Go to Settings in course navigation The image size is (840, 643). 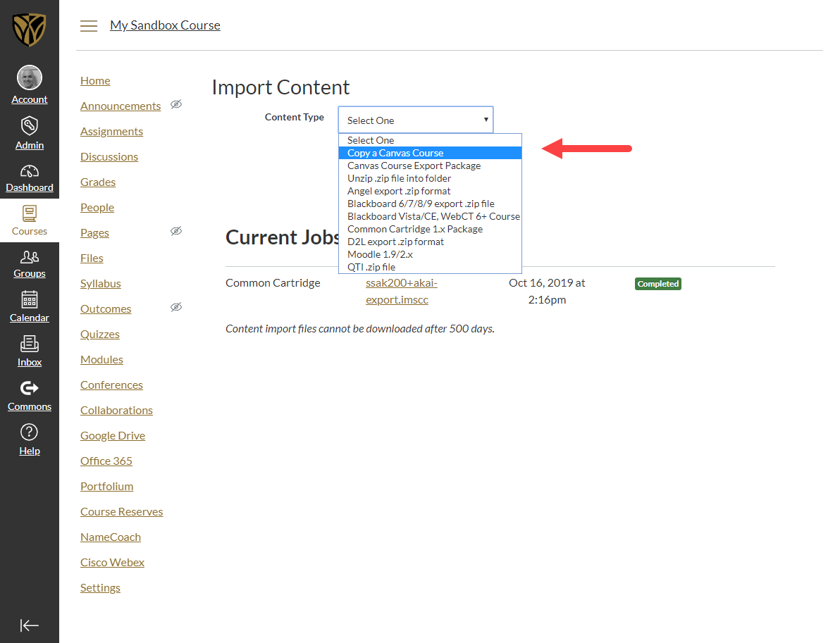click(100, 587)
